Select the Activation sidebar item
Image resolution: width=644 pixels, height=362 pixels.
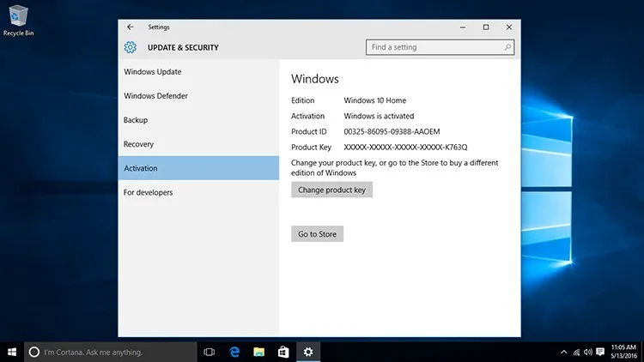coord(198,168)
